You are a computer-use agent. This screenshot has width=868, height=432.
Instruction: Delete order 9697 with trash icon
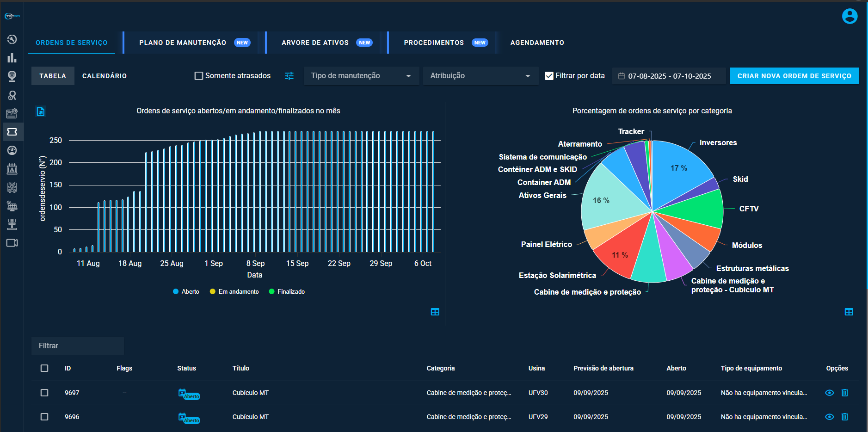(844, 393)
